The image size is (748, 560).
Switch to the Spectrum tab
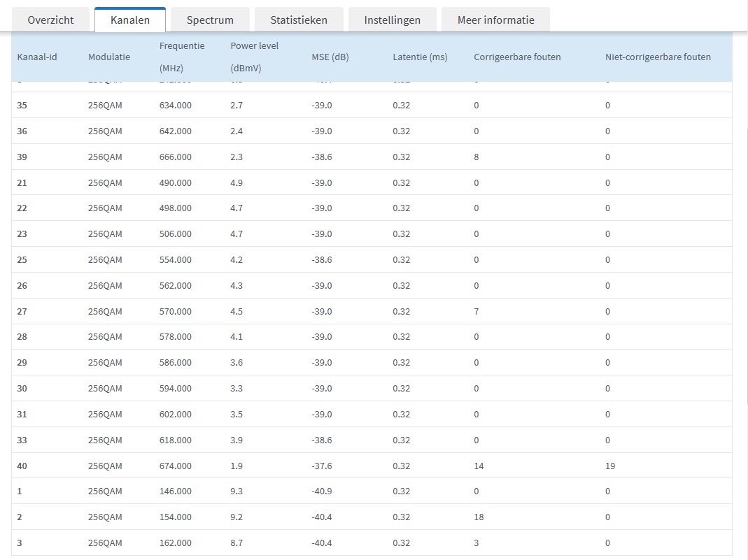coord(210,20)
